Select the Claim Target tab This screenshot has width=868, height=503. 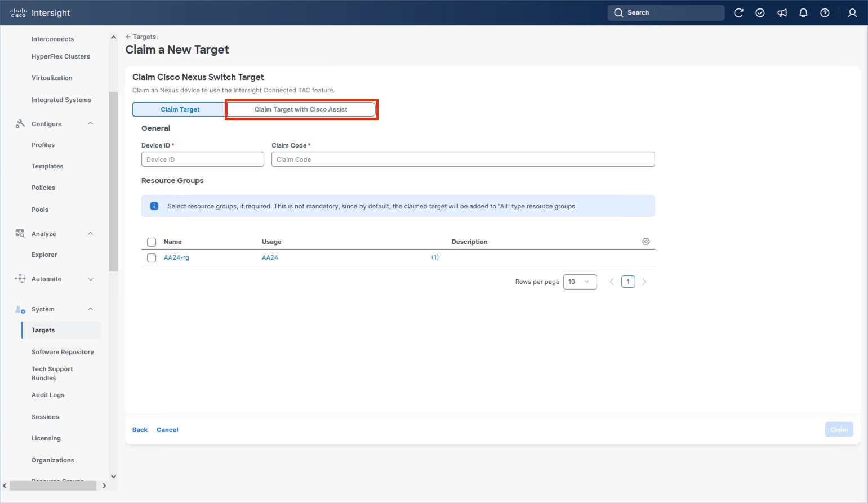point(180,109)
